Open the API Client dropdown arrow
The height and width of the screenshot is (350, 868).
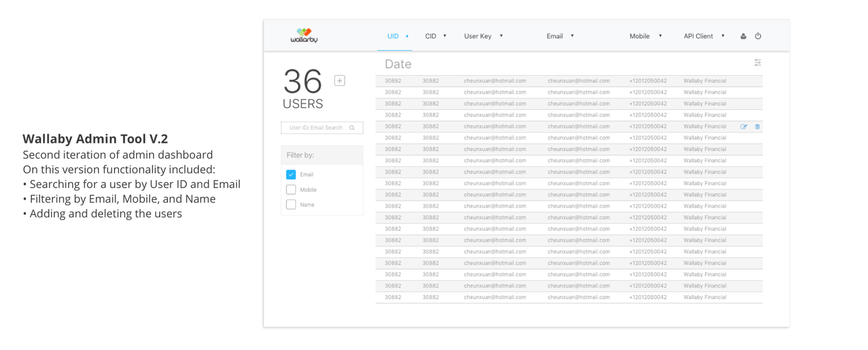click(723, 36)
